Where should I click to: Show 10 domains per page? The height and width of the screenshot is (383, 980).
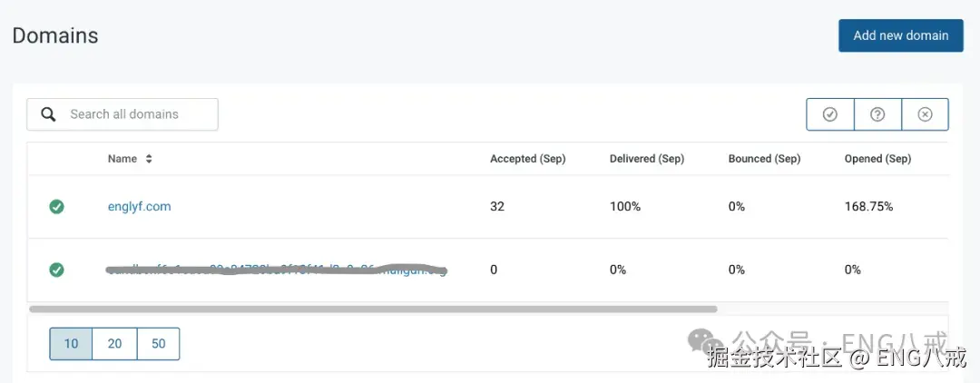(71, 344)
